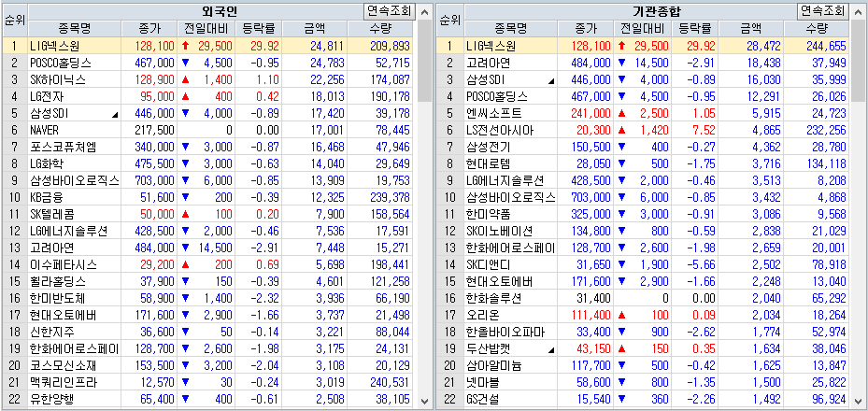Sort by 수량 column in 외국인 panel
This screenshot has height=411, width=868.
379,29
